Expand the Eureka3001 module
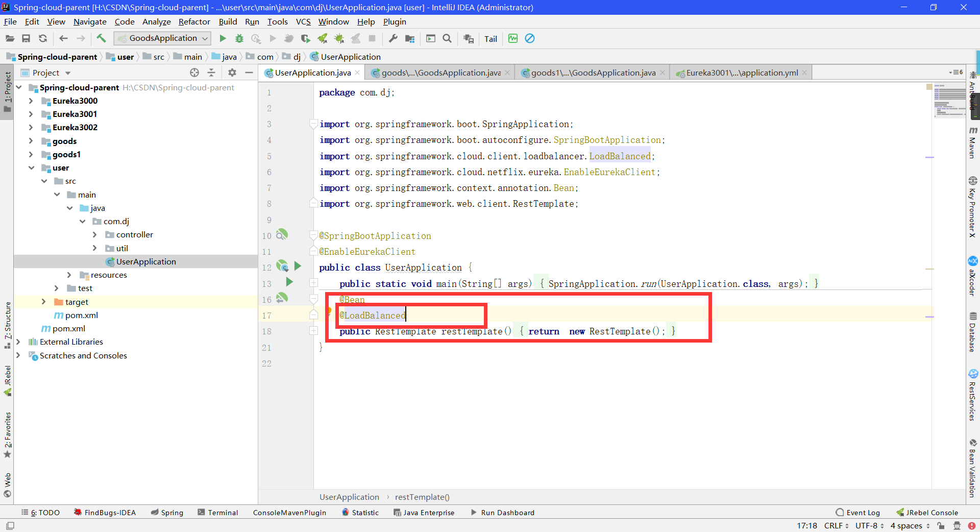 point(31,114)
